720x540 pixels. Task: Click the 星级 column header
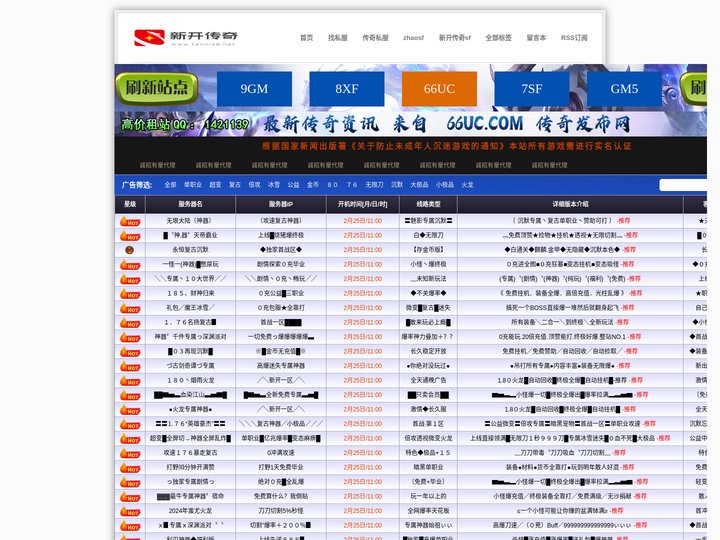click(130, 204)
